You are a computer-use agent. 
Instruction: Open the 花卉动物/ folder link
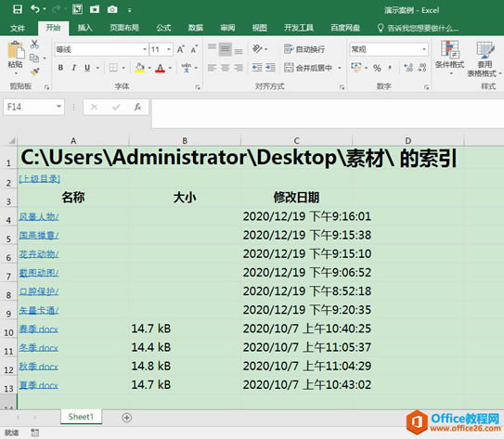point(39,254)
